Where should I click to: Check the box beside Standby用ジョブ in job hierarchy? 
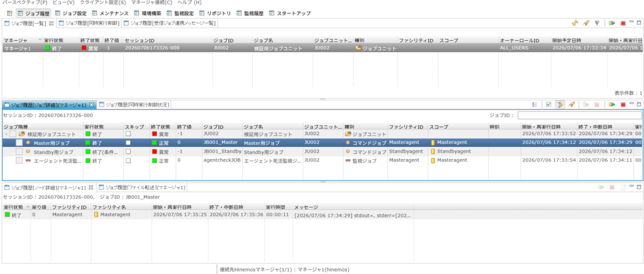click(19, 151)
